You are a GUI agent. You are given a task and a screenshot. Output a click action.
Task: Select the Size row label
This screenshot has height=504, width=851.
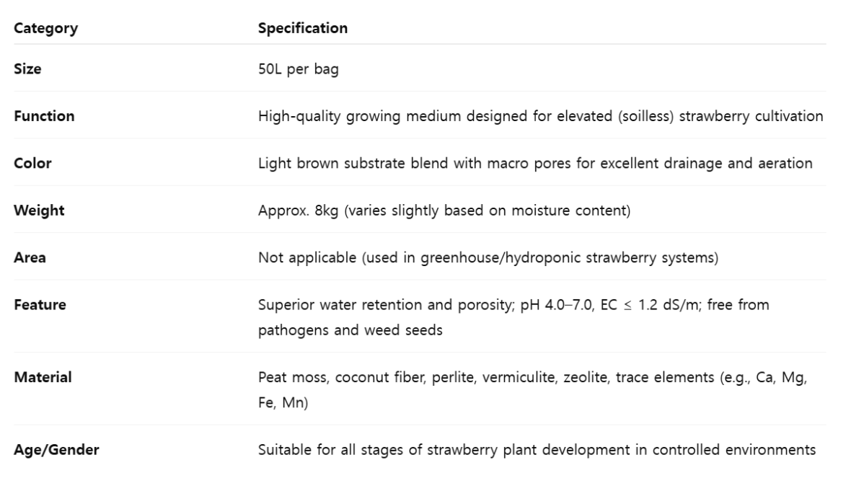(27, 69)
